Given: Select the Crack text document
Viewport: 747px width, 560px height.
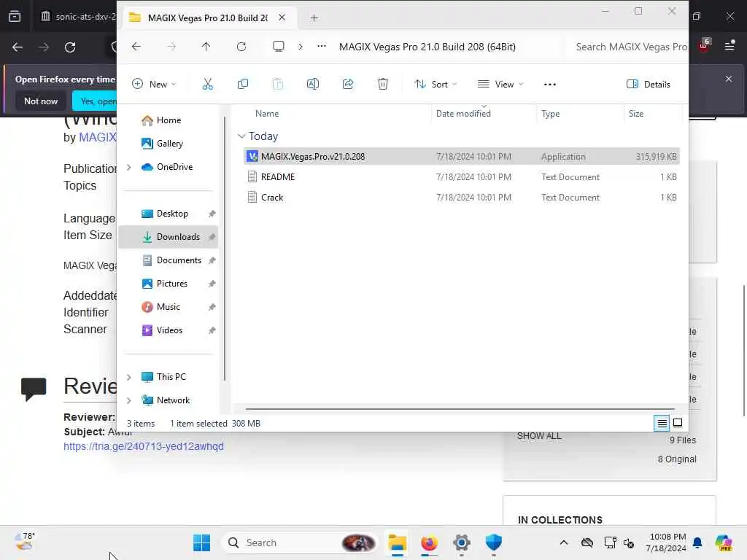Looking at the screenshot, I should coord(461,198).
